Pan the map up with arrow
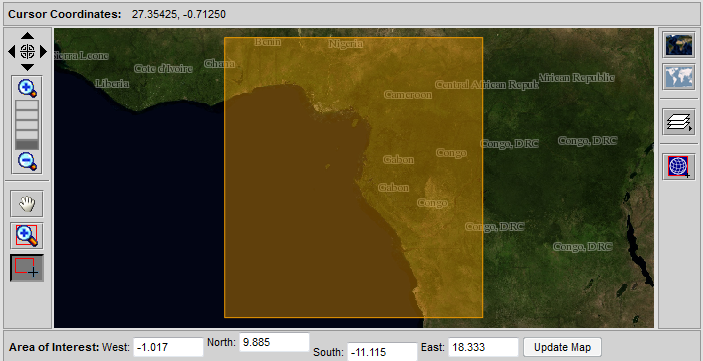Viewport: 703px width, 361px height. click(x=27, y=36)
